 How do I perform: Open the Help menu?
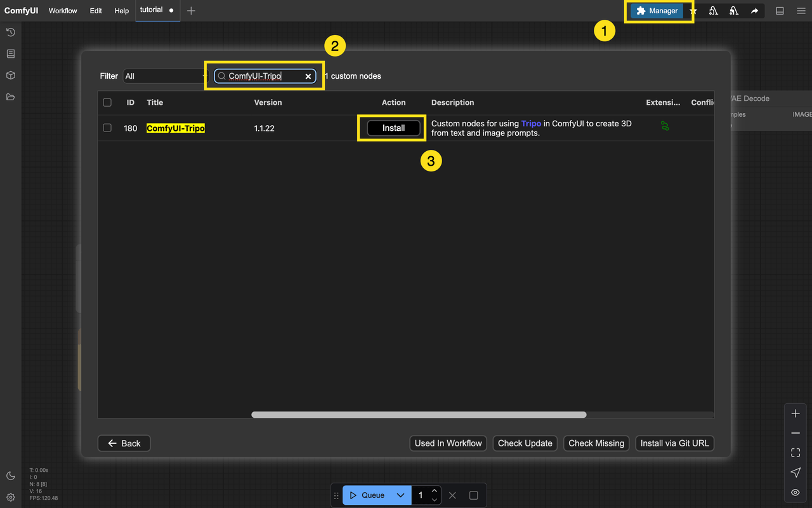click(x=122, y=11)
